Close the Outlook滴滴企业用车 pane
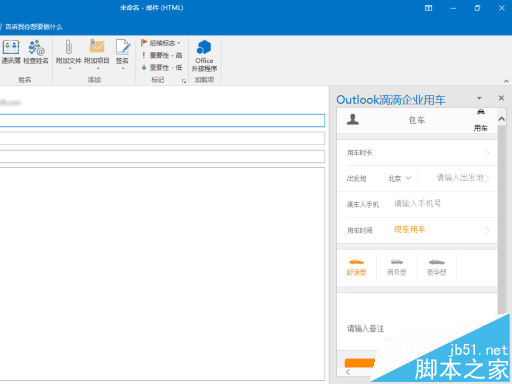The width and height of the screenshot is (512, 384). [x=501, y=98]
